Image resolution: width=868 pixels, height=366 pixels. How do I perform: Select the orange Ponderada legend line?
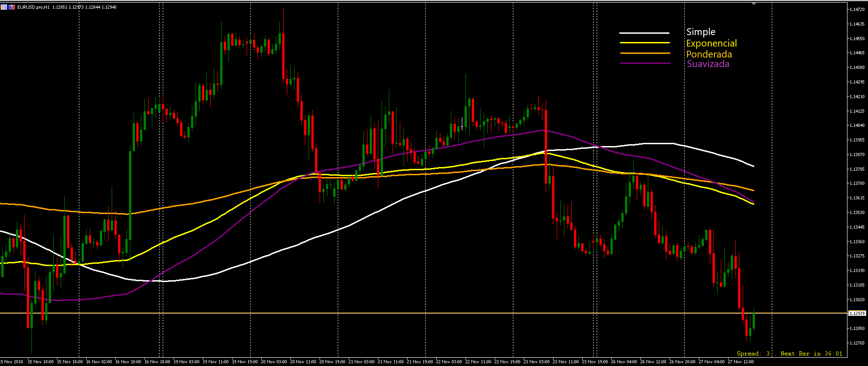point(644,53)
